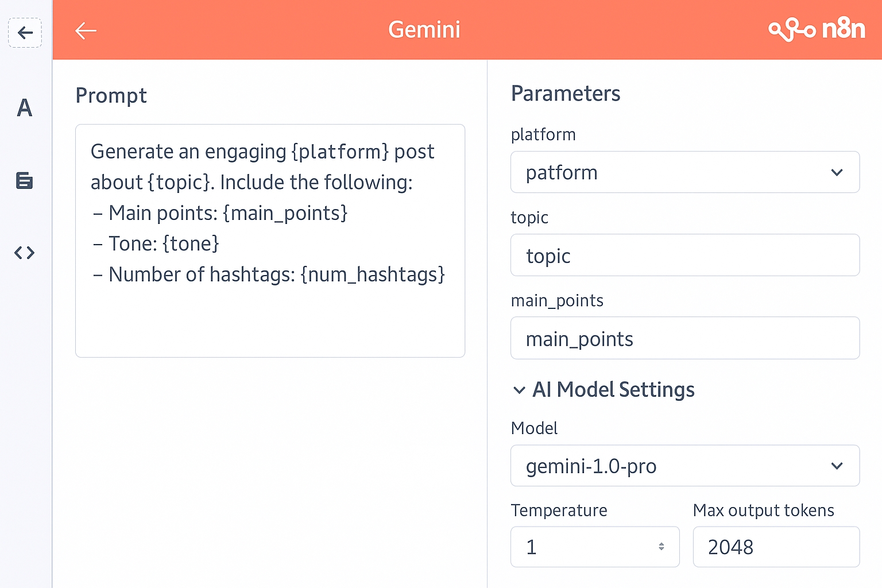This screenshot has width=882, height=588.
Task: Click the n8n logo in header
Action: click(x=817, y=30)
